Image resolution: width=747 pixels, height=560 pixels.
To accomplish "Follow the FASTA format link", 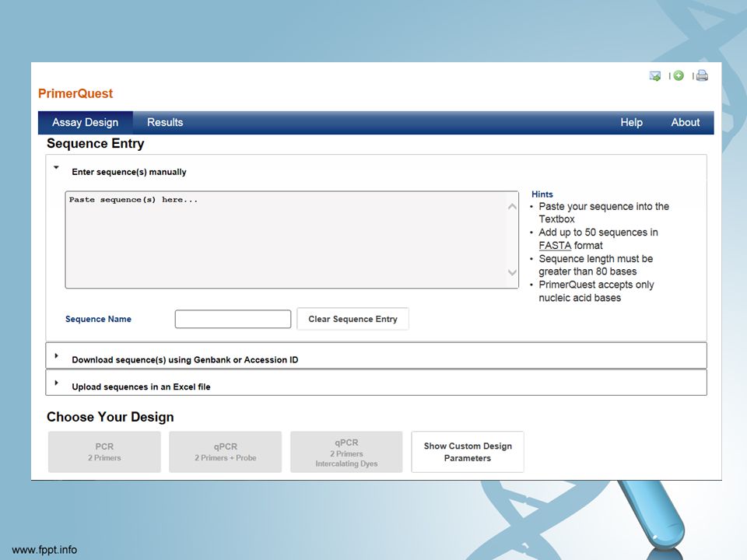I will (x=555, y=246).
